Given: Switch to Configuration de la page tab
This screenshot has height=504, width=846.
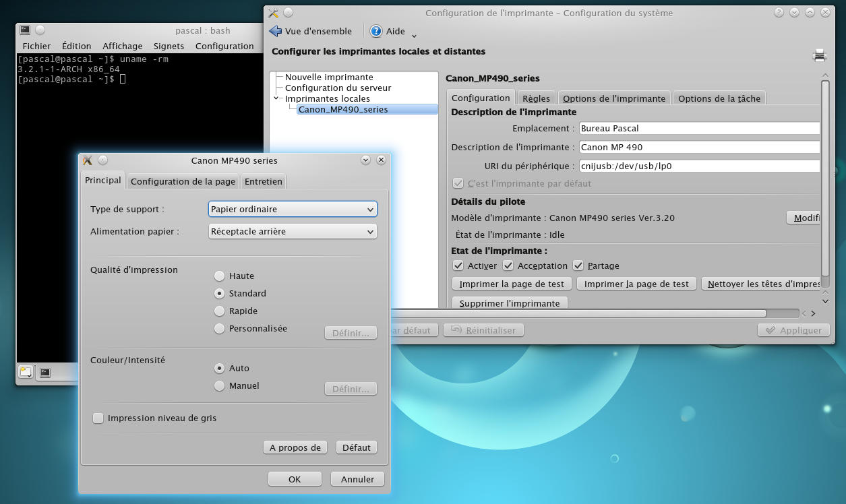Looking at the screenshot, I should point(183,181).
